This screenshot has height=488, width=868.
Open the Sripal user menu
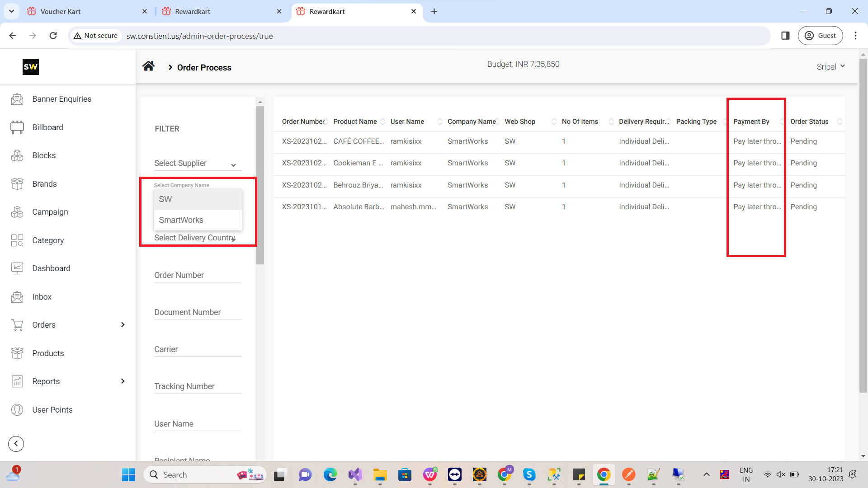click(831, 67)
